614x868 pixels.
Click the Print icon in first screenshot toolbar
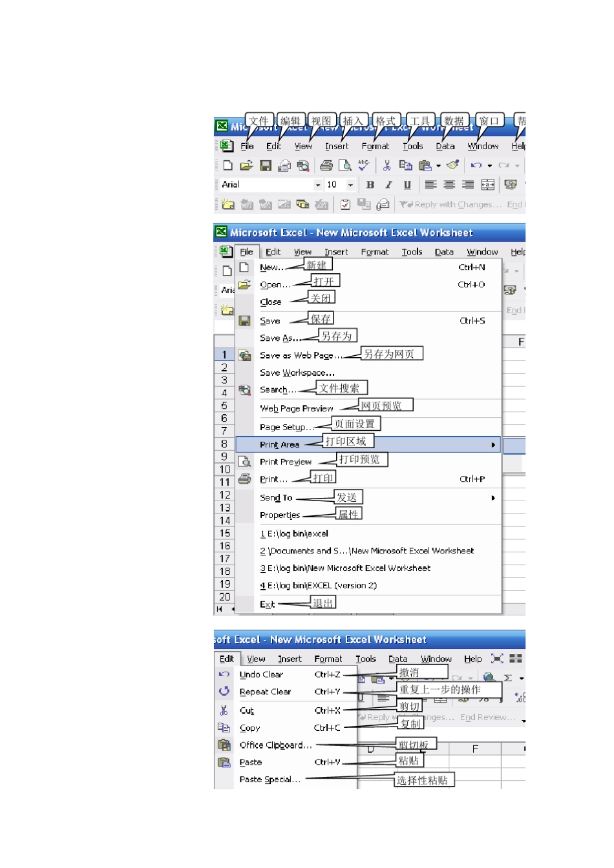pos(326,165)
